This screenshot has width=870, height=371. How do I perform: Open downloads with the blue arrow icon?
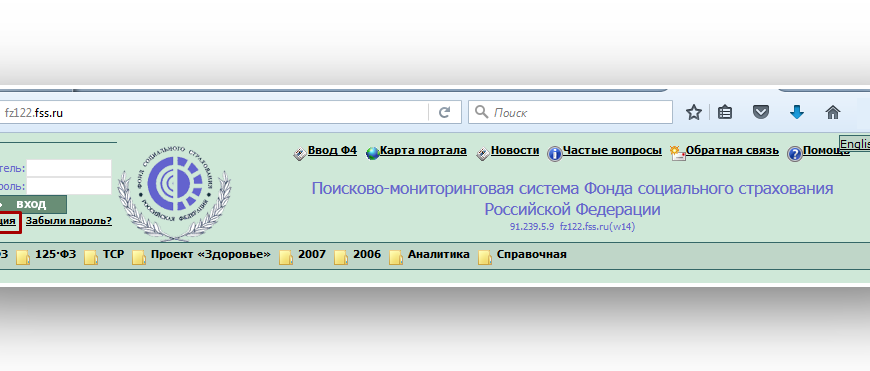(x=797, y=113)
